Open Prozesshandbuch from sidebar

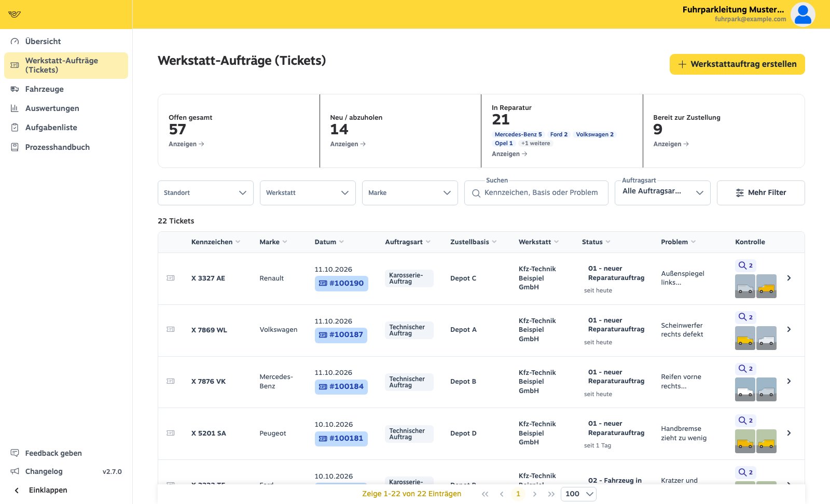tap(66, 147)
